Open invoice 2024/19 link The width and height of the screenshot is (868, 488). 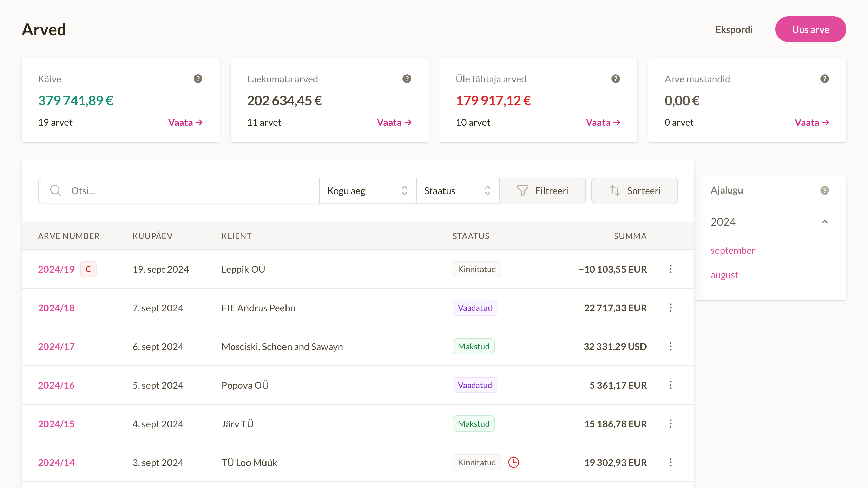56,269
